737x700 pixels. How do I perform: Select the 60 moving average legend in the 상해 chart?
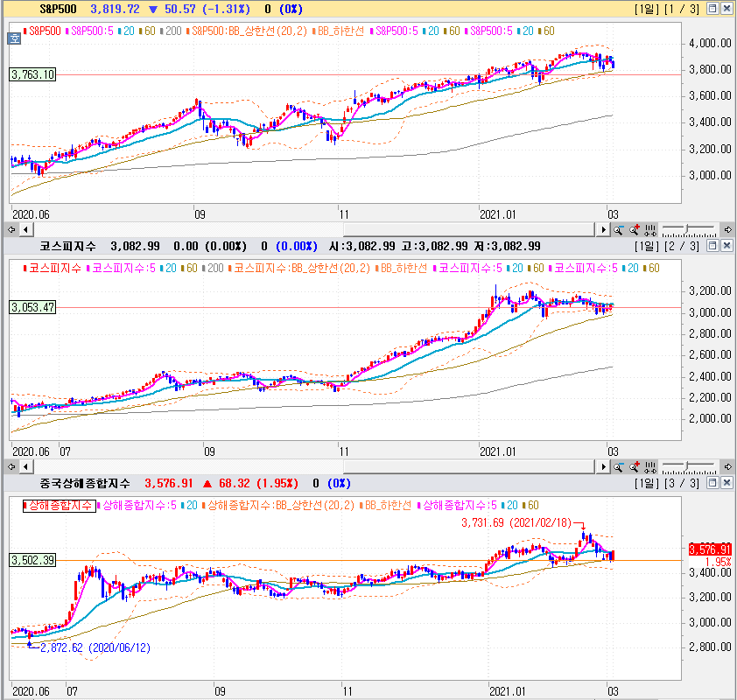[x=530, y=506]
